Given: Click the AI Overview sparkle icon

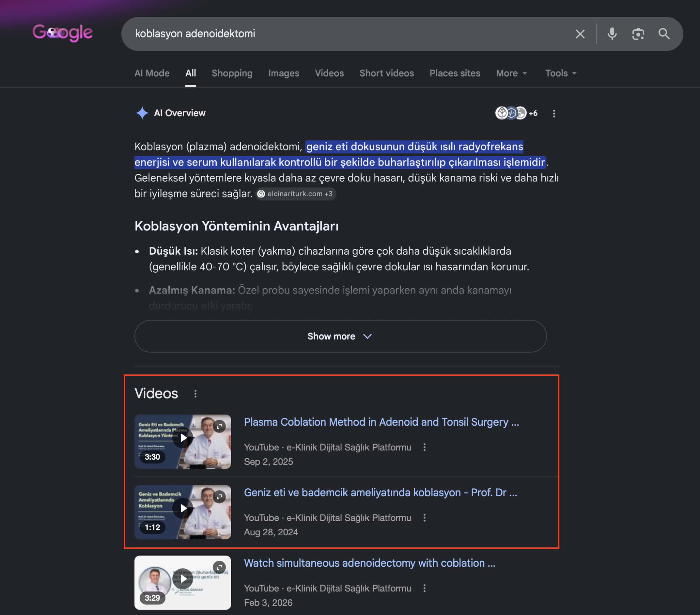Looking at the screenshot, I should click(x=142, y=113).
